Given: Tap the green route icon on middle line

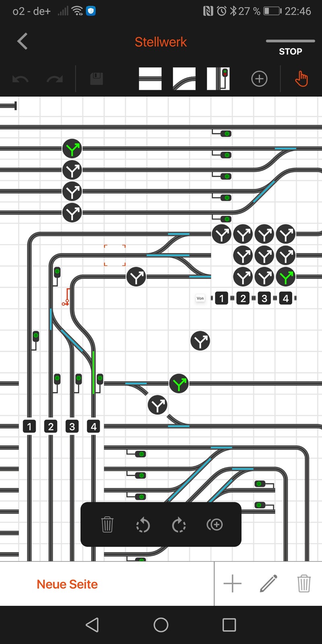Looking at the screenshot, I should point(179,384).
